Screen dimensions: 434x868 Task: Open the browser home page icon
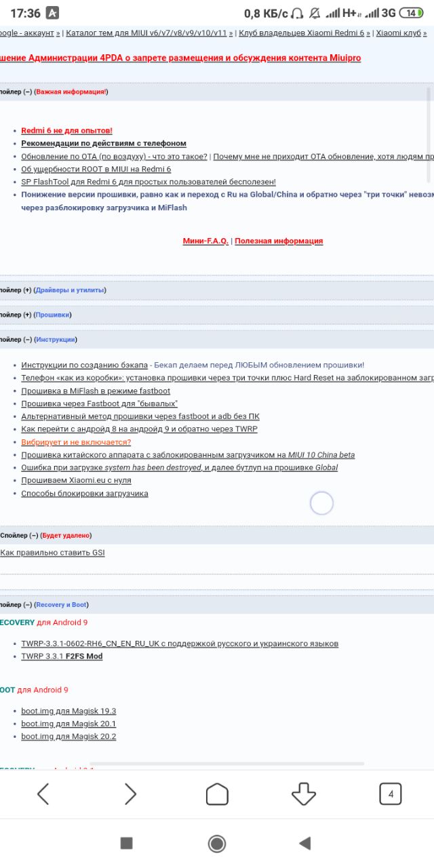point(217,793)
